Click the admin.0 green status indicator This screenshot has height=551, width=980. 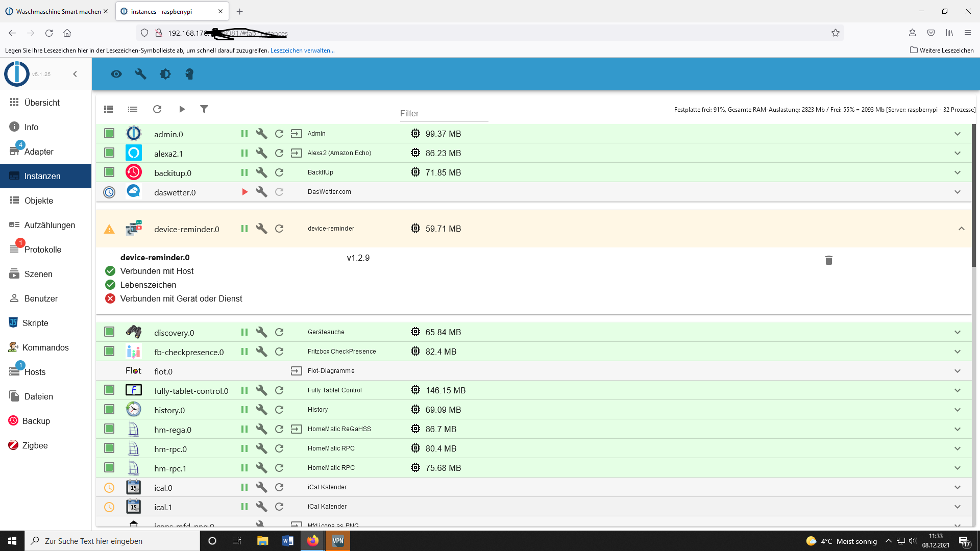tap(109, 133)
